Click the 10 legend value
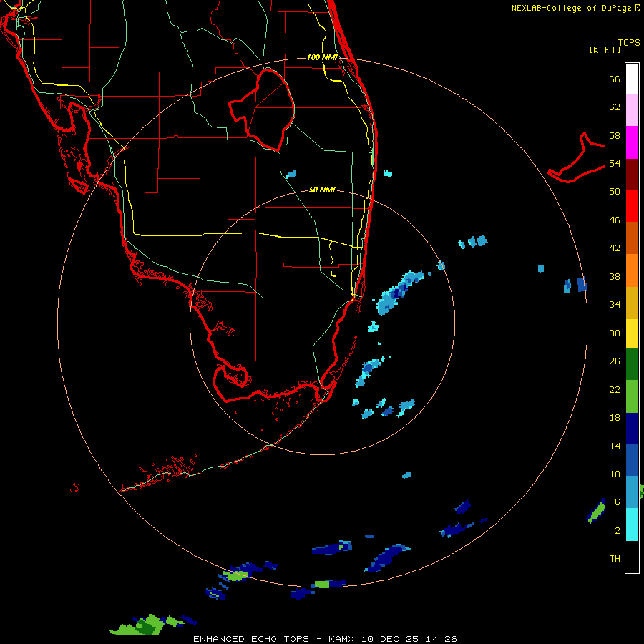Screen dimensions: 644x644 615,474
